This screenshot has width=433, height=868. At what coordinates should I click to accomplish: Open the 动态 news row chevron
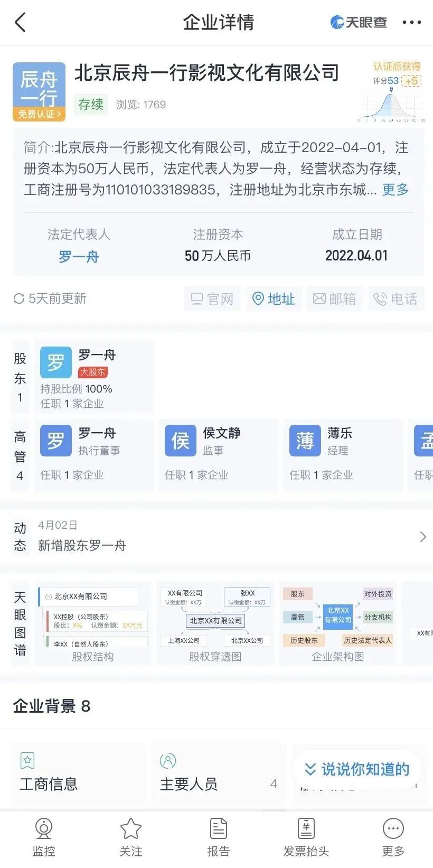pyautogui.click(x=422, y=537)
